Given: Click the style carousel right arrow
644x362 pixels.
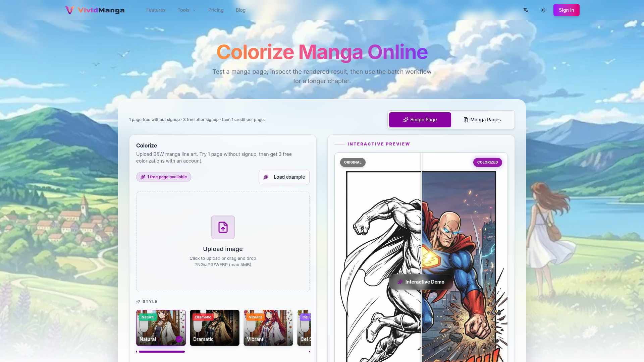Looking at the screenshot, I should [309, 352].
